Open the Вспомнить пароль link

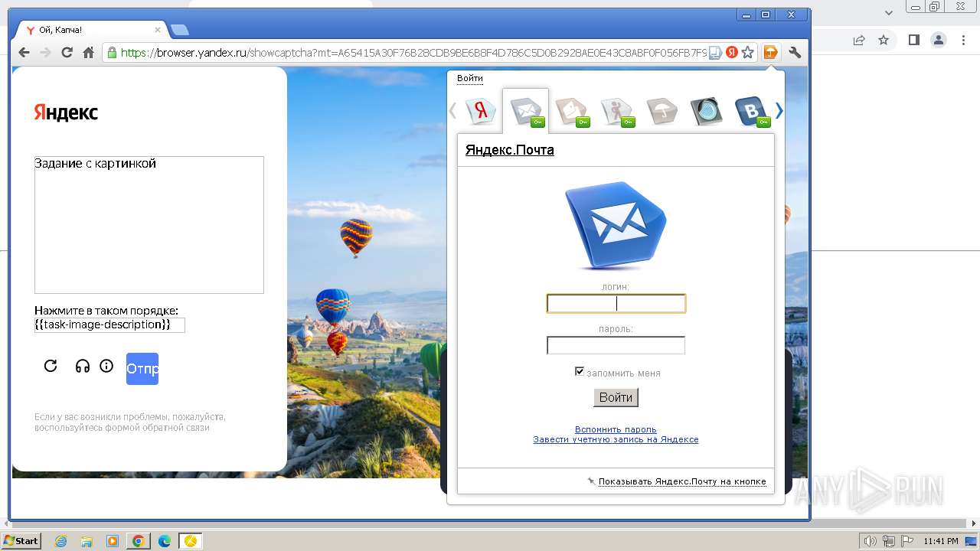pos(616,429)
